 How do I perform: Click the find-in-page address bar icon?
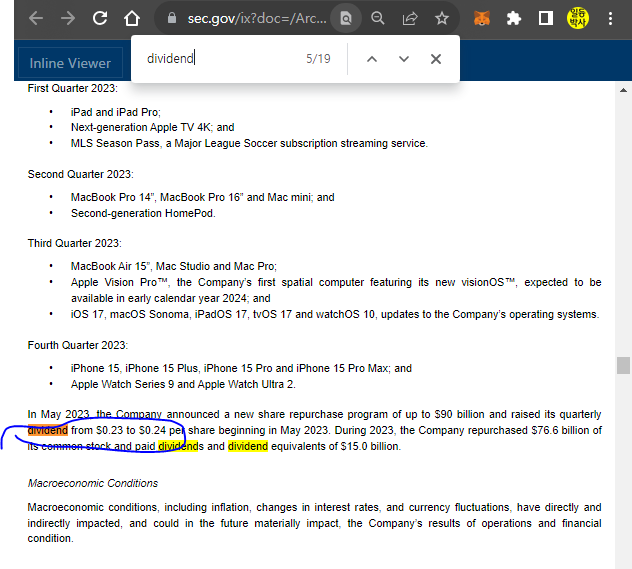[x=346, y=18]
